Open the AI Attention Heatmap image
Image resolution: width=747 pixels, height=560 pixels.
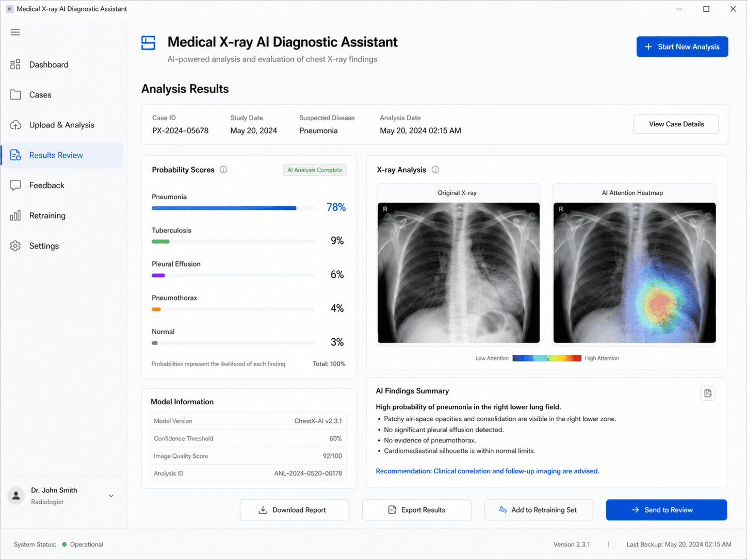[x=635, y=273]
